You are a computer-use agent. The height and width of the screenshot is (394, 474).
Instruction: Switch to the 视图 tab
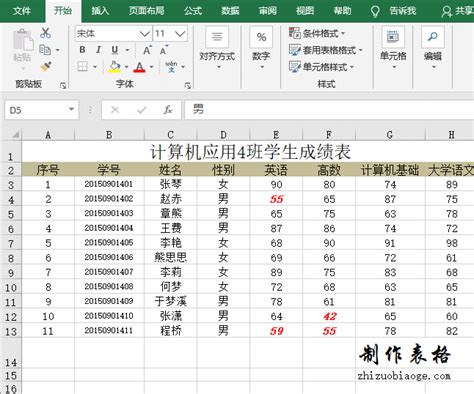pos(305,11)
